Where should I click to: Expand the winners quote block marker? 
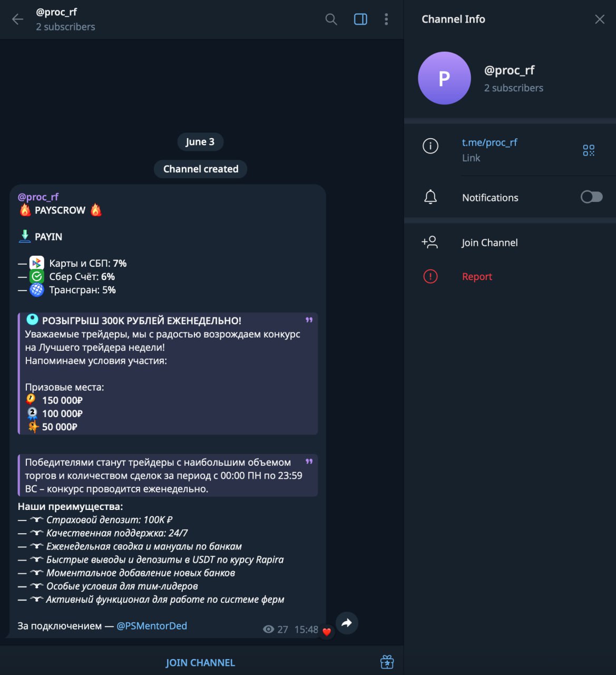coord(309,461)
